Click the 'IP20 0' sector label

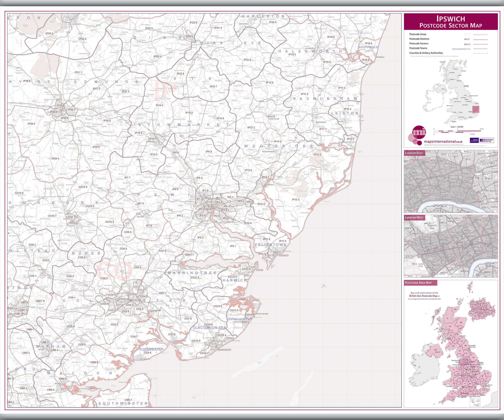[273, 22]
